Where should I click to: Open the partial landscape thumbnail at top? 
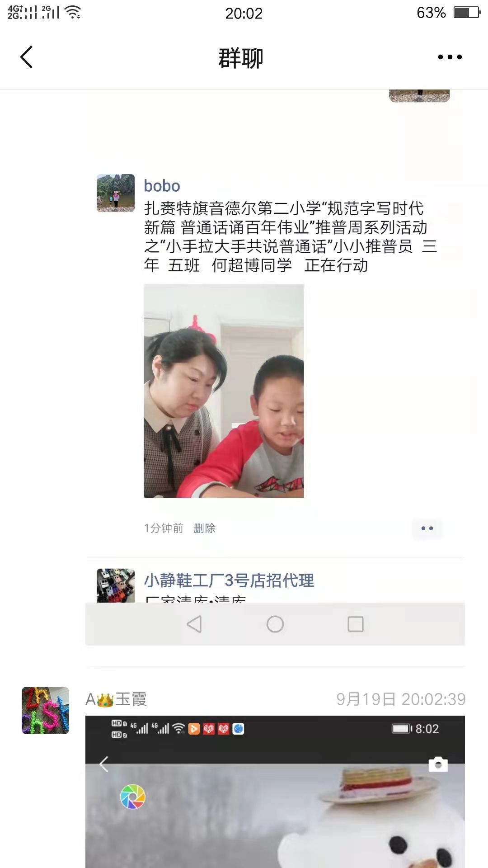419,96
